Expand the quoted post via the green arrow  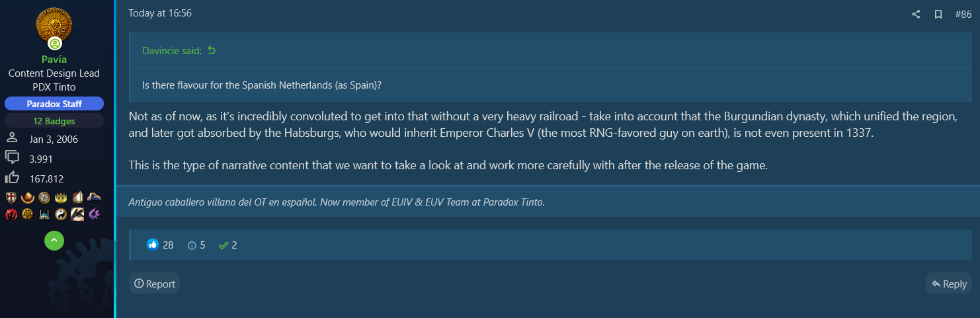pyautogui.click(x=212, y=50)
